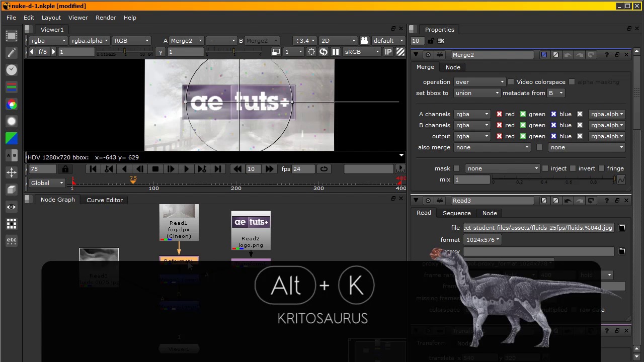Switch to the Curve Editor tab
This screenshot has width=644, height=362.
pyautogui.click(x=105, y=200)
